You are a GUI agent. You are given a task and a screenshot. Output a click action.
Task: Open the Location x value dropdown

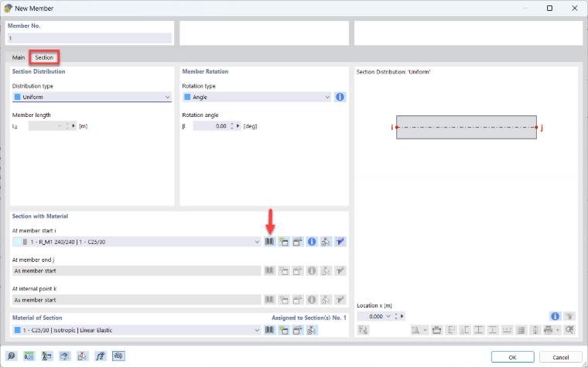[388, 317]
